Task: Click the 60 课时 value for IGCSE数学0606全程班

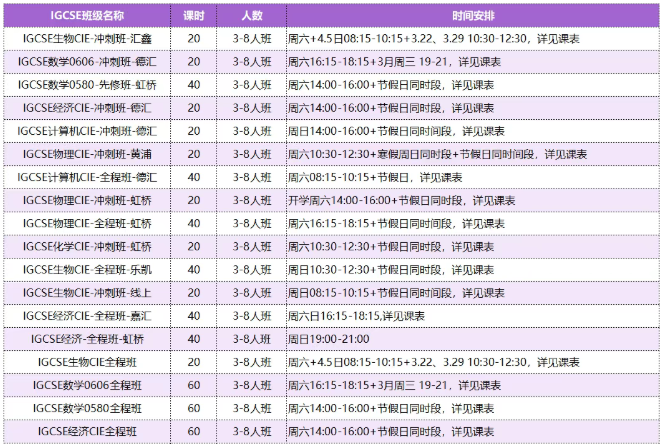Action: 194,385
